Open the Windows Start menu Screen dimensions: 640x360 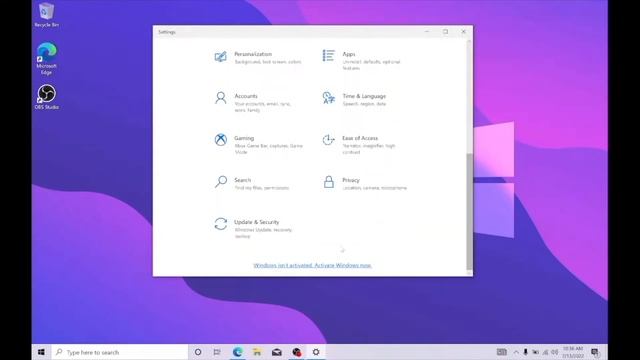point(41,352)
